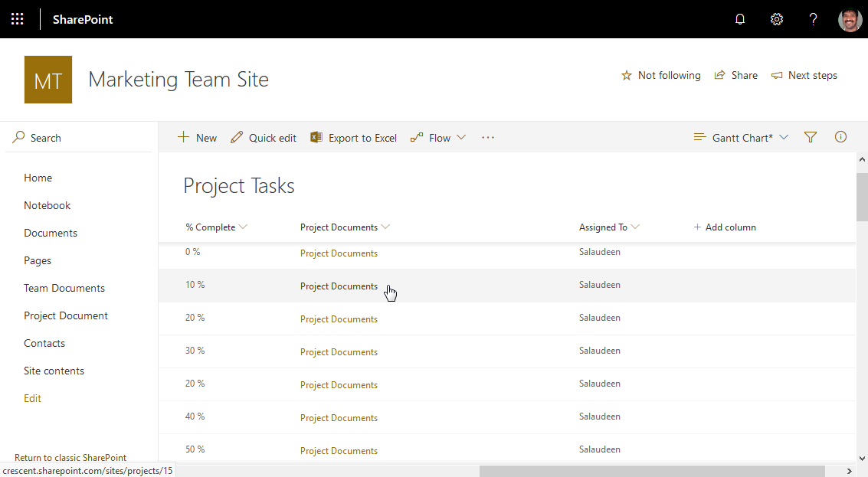Click the MT site logo
Screen dimensions: 868x477
pos(47,79)
